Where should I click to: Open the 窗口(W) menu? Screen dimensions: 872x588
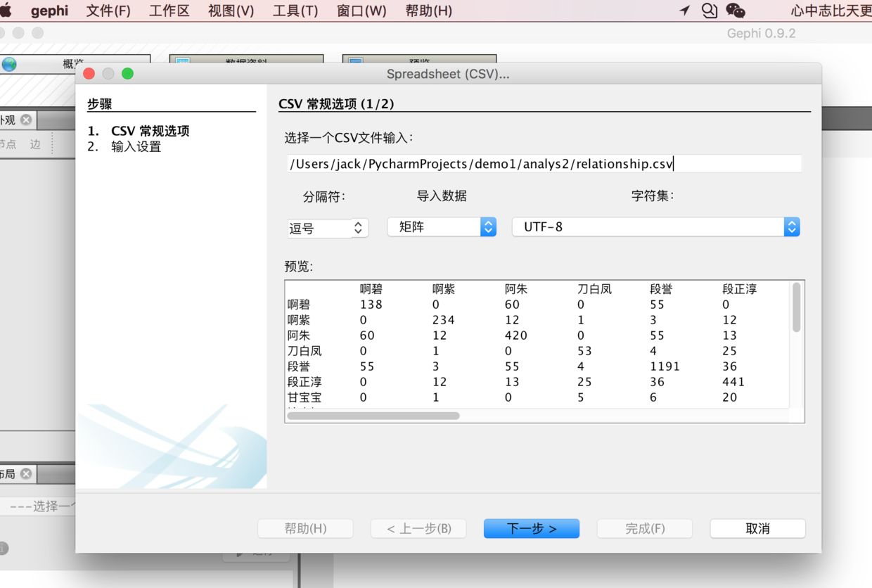point(361,11)
